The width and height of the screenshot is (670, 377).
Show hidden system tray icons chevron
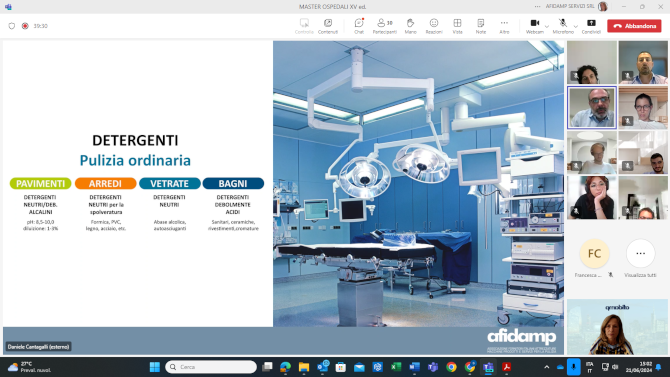[547, 367]
